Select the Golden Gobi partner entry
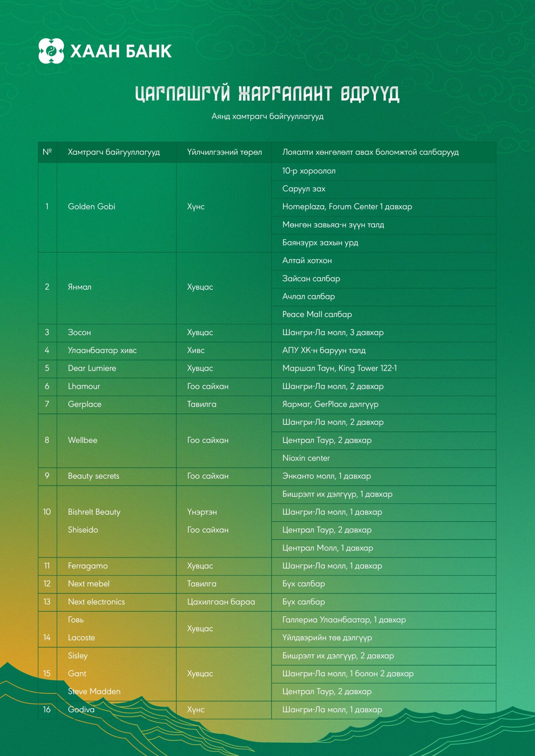Screen dimensions: 535x756 (x=92, y=207)
